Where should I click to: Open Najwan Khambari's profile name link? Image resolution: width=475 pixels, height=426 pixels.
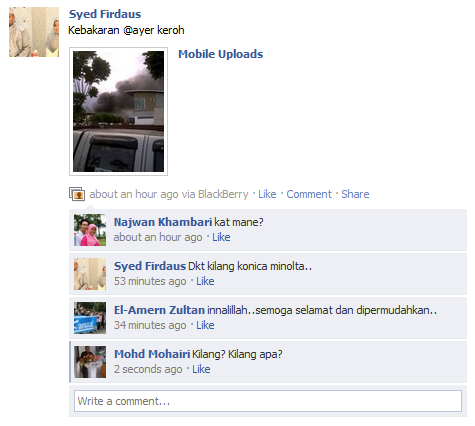pyautogui.click(x=163, y=222)
